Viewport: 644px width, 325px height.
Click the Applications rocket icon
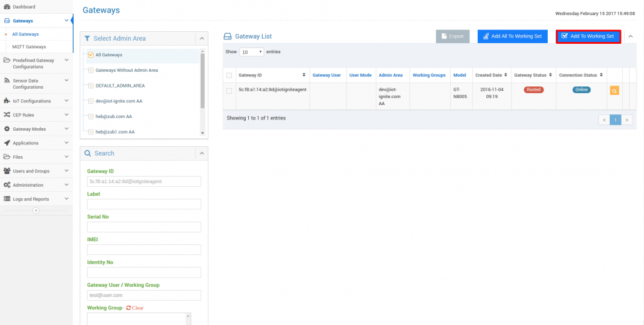click(x=8, y=143)
